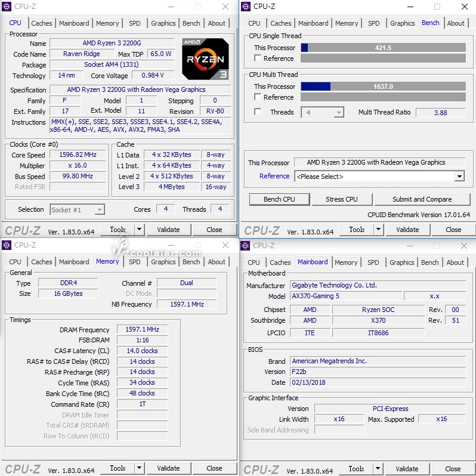Open the Reference '<Please Select>' dropdown
The image size is (476, 476).
(x=459, y=177)
